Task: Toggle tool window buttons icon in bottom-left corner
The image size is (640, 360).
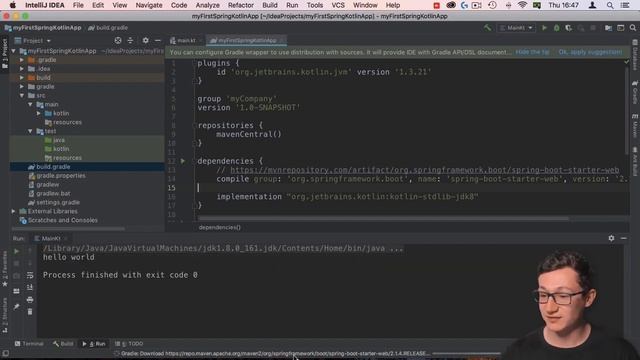Action: pos(5,353)
